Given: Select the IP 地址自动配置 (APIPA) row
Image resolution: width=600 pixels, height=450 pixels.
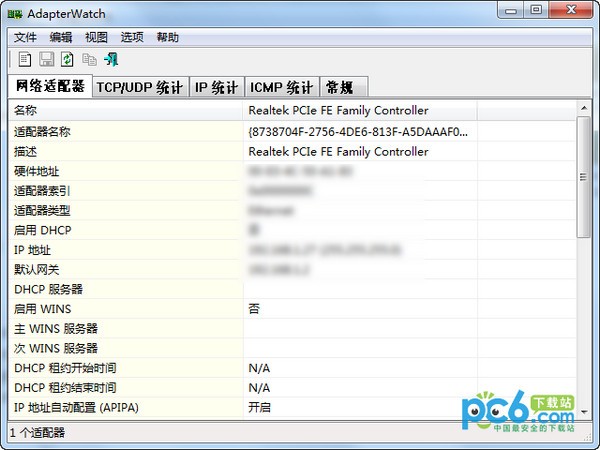Looking at the screenshot, I should [292, 408].
